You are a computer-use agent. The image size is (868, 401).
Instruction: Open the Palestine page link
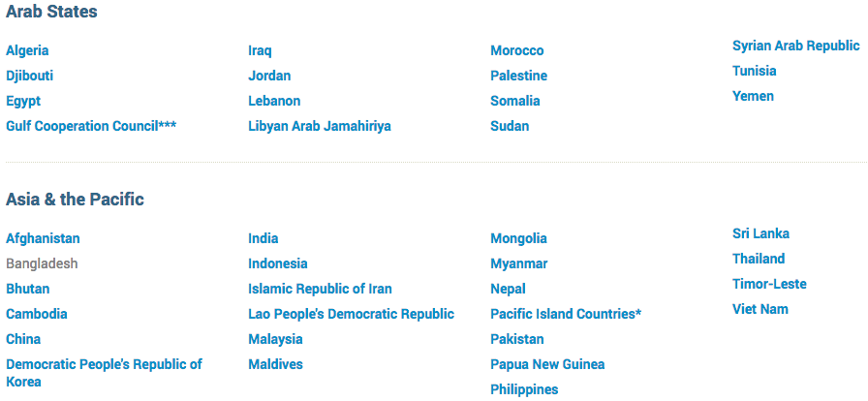tap(518, 76)
